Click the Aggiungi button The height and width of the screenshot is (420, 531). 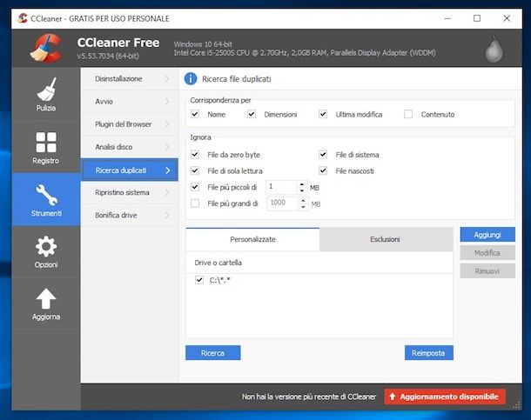click(487, 235)
